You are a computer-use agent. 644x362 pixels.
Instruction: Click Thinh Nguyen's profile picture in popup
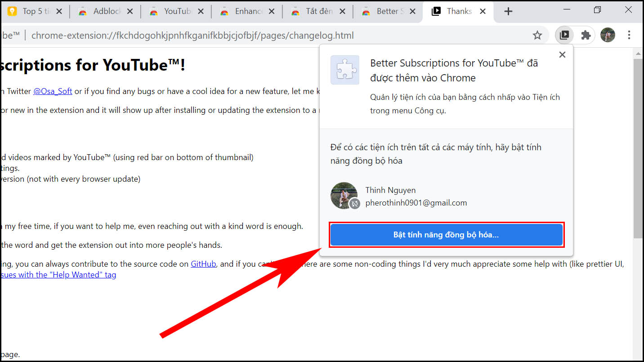[x=344, y=196]
